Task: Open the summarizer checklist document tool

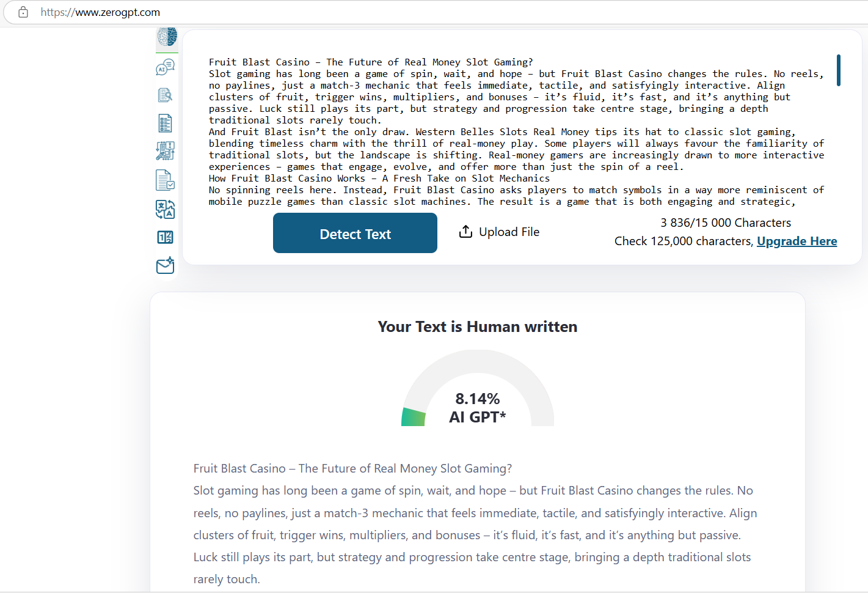Action: [x=165, y=123]
